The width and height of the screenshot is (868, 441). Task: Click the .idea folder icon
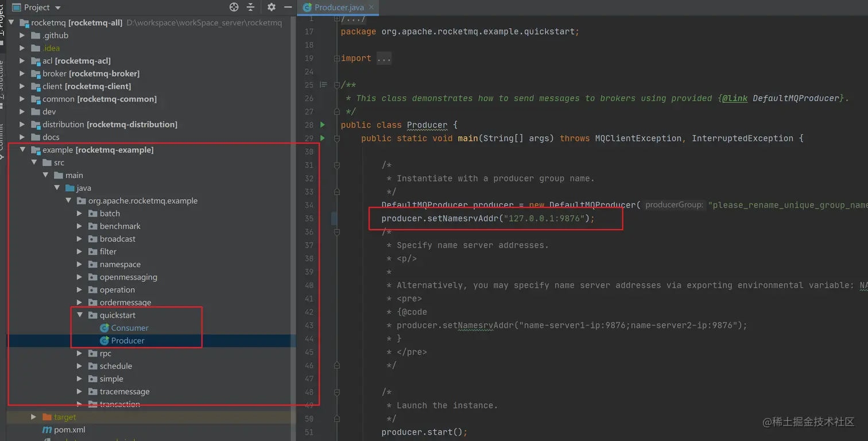(x=36, y=48)
